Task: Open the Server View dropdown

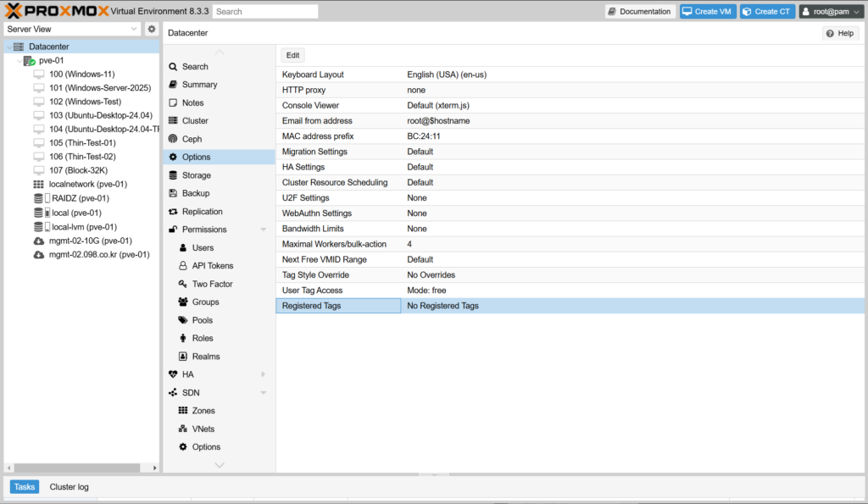Action: 72,29
